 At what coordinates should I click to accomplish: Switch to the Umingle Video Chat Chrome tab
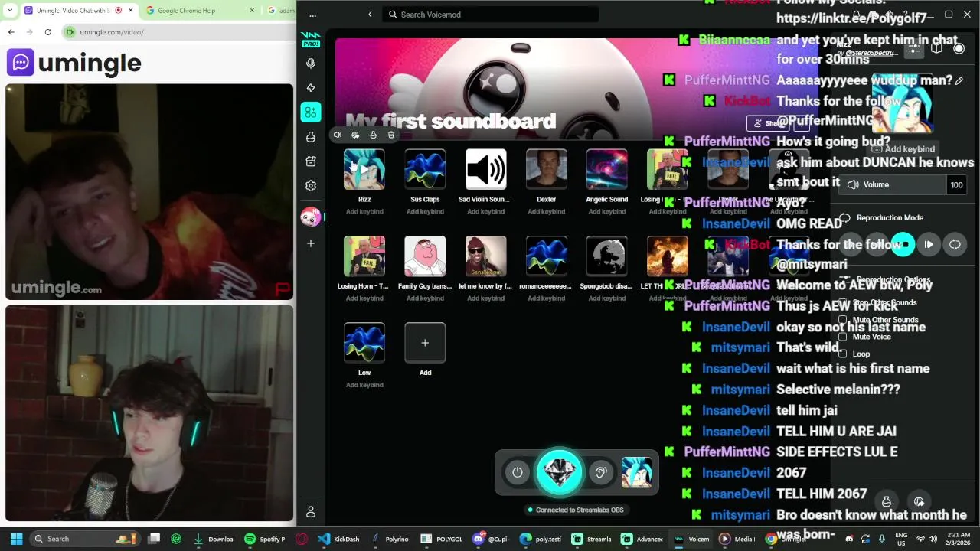pyautogui.click(x=78, y=11)
